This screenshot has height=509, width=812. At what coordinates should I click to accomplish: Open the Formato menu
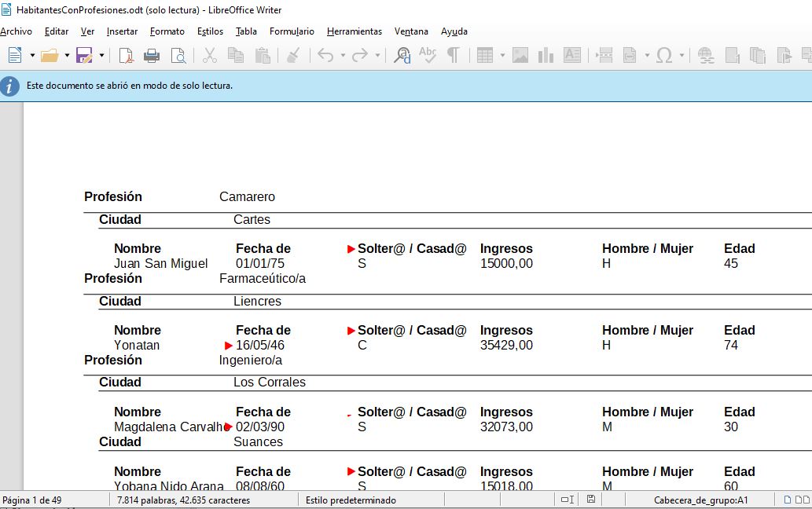(x=167, y=31)
